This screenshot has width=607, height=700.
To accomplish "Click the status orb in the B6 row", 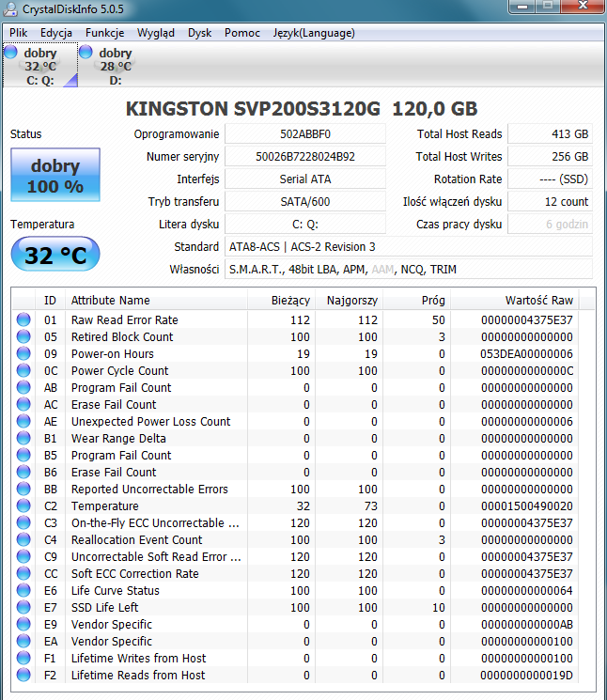I will click(23, 473).
